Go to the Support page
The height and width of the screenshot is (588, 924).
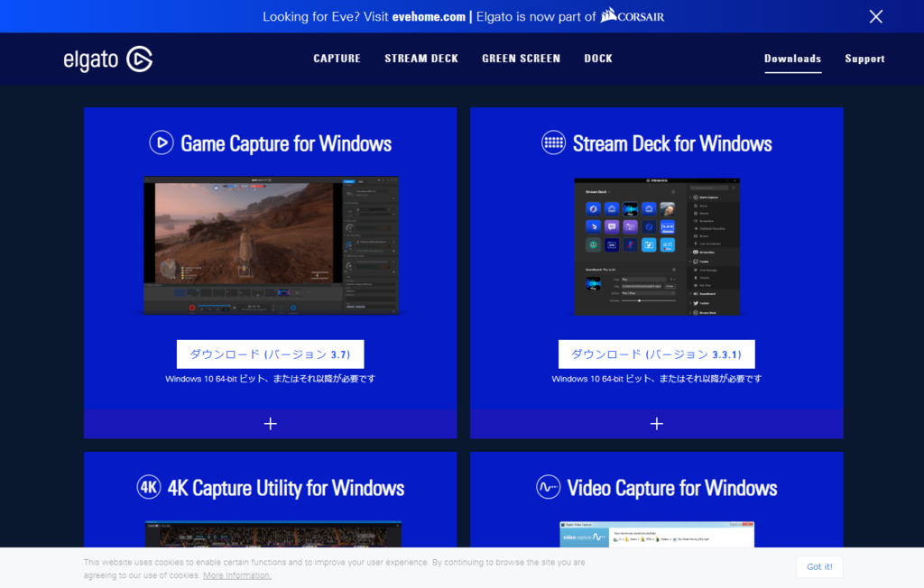[x=864, y=59]
